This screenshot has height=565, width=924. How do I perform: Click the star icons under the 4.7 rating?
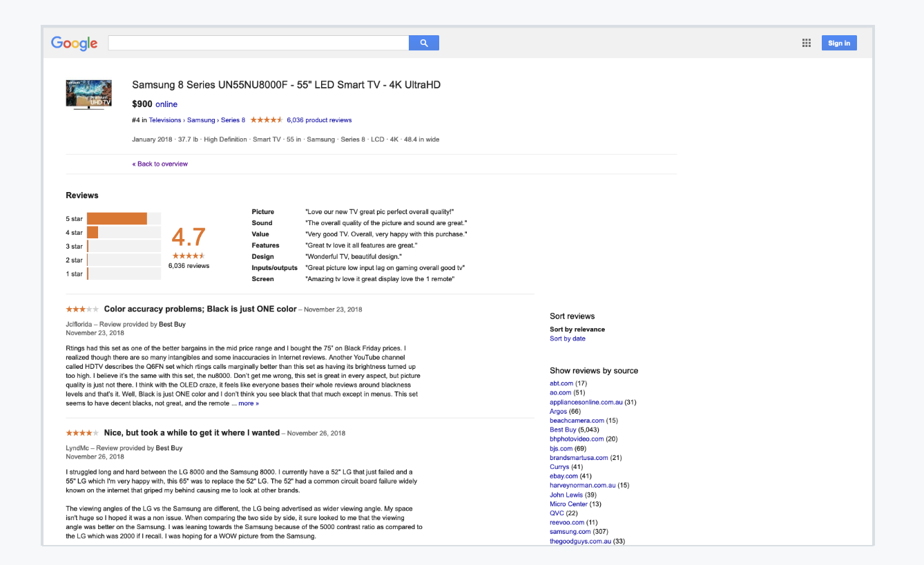(189, 256)
